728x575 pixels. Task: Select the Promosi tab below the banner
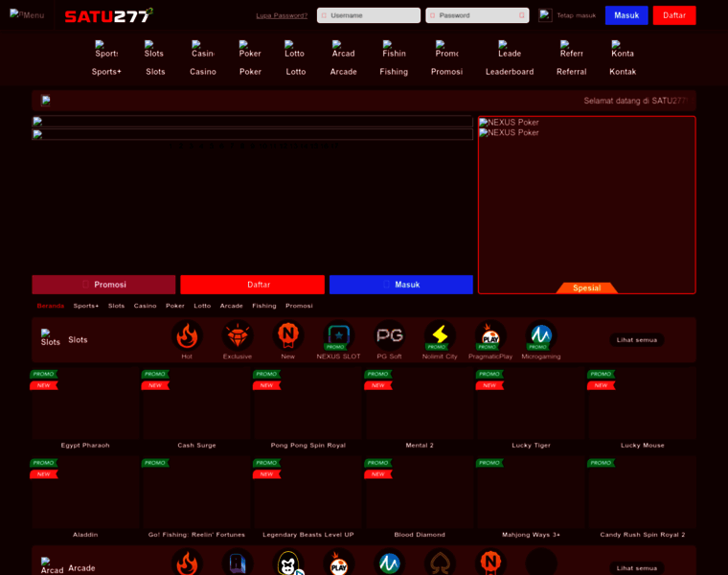tap(299, 306)
